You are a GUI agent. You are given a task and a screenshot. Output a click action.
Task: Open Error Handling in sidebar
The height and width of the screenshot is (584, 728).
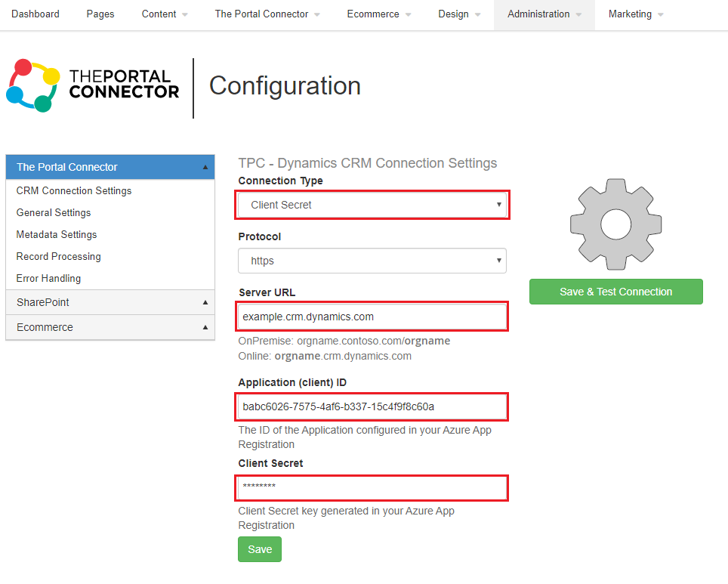point(48,278)
